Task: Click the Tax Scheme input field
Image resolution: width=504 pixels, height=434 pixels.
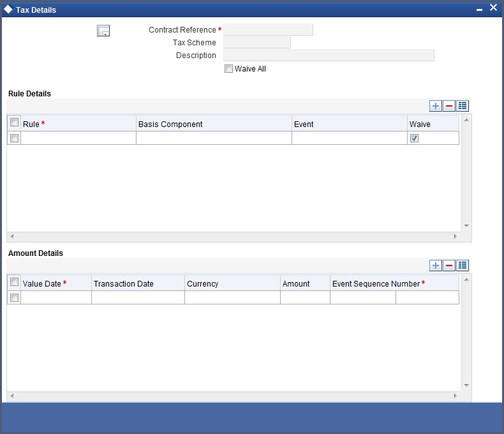Action: (257, 42)
